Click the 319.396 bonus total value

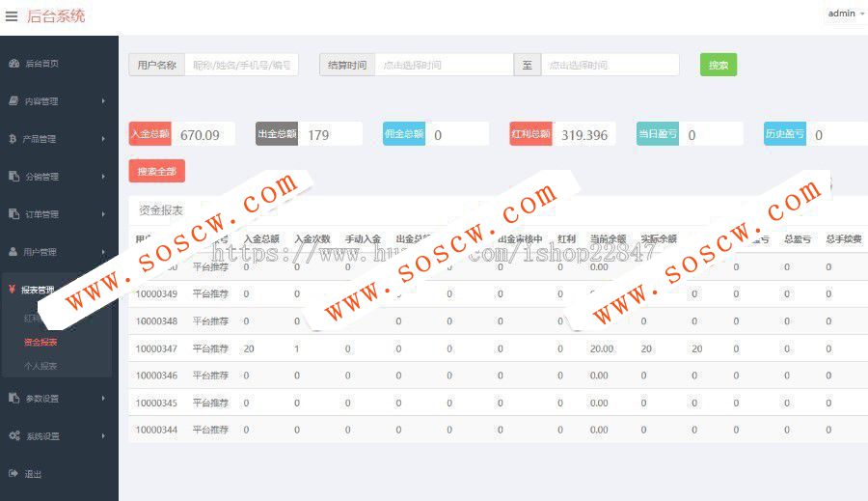pos(584,135)
